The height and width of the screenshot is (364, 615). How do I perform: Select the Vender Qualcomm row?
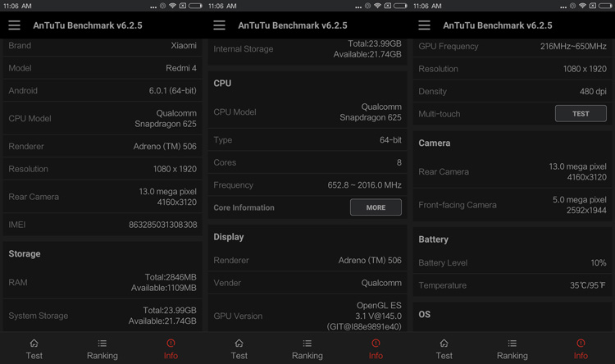307,283
